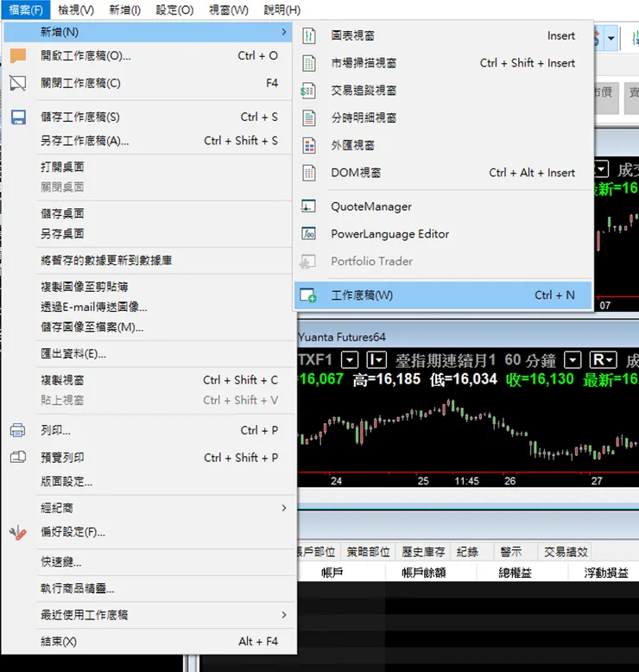This screenshot has height=672, width=639.
Task: Select 市場掃描視窗 menu entry
Action: click(444, 63)
